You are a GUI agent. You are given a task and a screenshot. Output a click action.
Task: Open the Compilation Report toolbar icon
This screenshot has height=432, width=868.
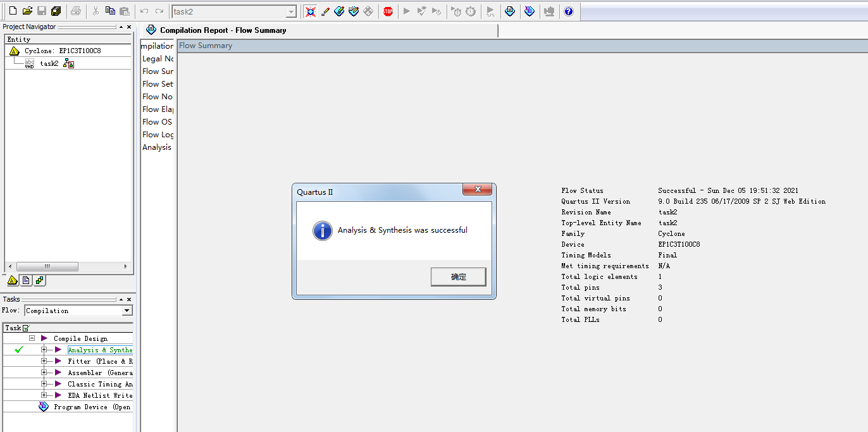[x=510, y=11]
